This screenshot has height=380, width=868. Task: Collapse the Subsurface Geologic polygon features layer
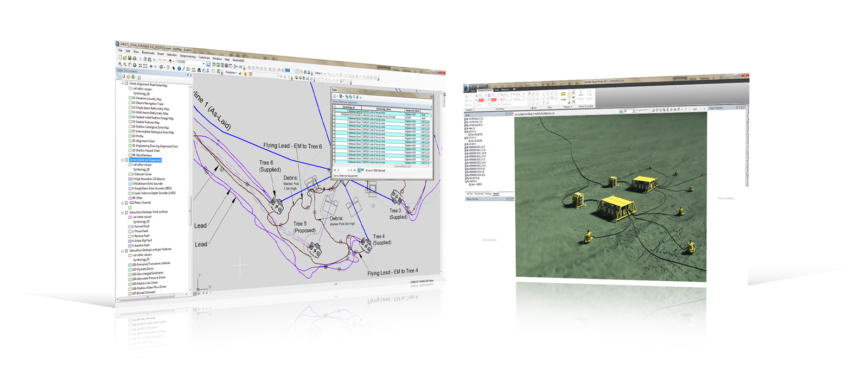tap(122, 251)
